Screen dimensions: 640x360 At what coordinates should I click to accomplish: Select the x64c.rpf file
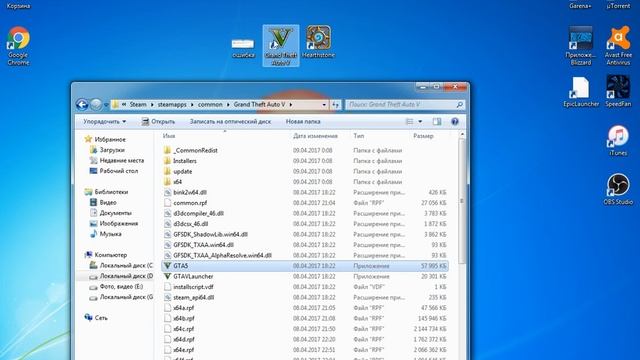pos(179,329)
